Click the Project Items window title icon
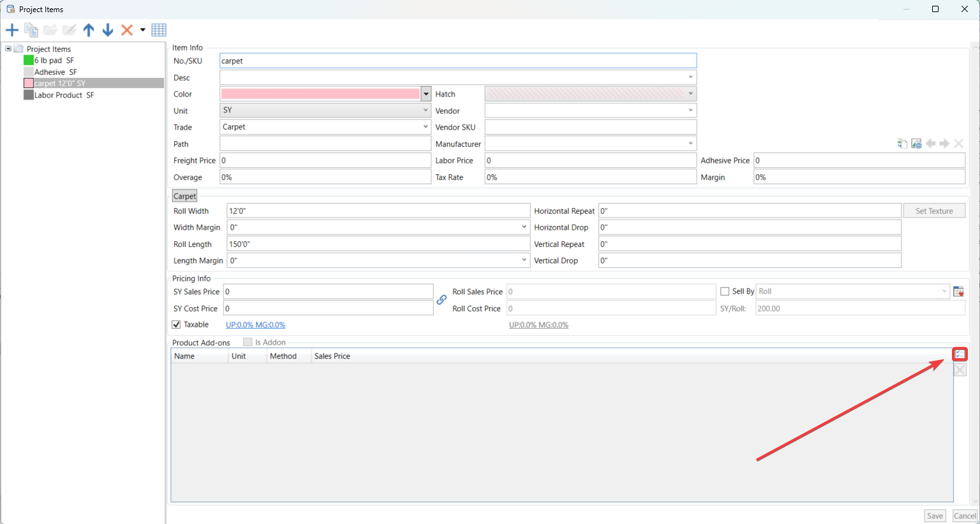 point(11,10)
